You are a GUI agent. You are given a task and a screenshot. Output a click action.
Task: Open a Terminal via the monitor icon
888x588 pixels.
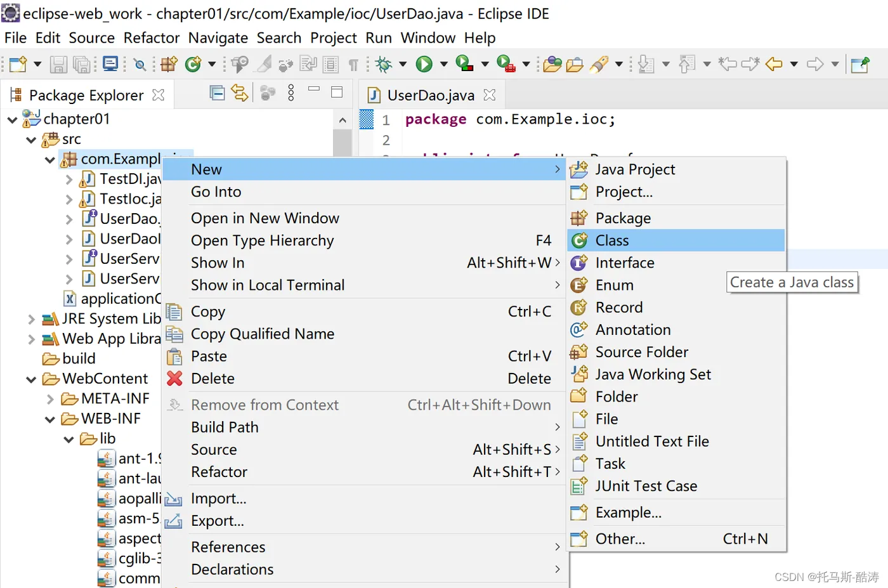pos(111,64)
